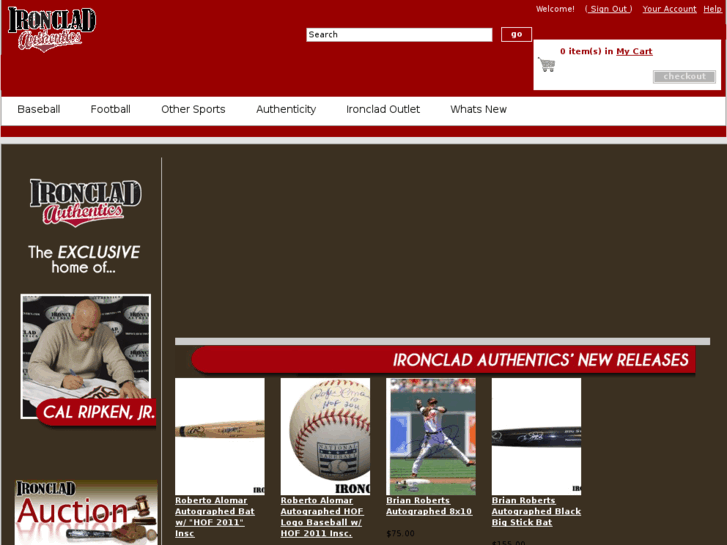
Task: Click the Search input field
Action: tap(399, 35)
